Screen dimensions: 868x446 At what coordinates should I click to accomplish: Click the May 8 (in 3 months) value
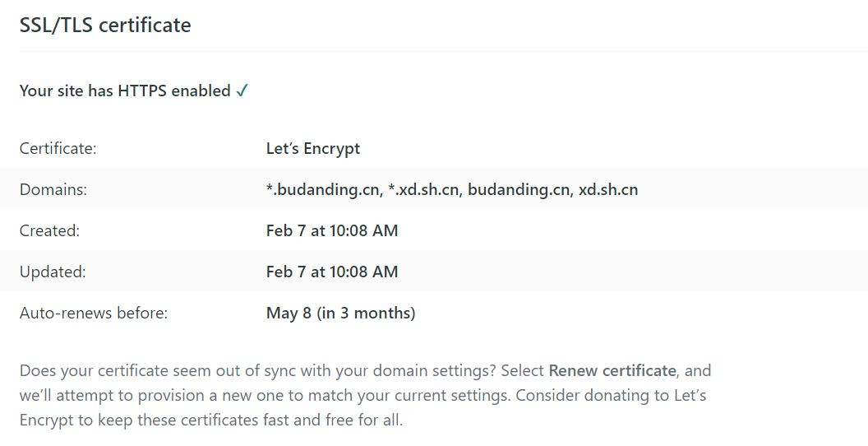coord(340,314)
